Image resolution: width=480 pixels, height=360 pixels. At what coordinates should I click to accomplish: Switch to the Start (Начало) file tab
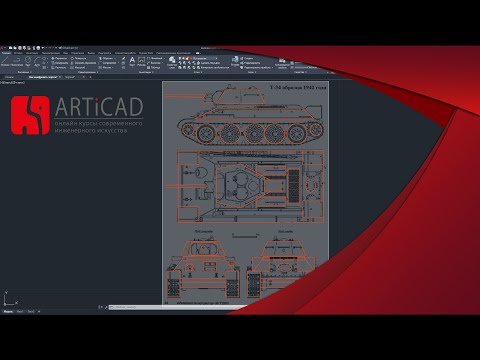pyautogui.click(x=9, y=77)
